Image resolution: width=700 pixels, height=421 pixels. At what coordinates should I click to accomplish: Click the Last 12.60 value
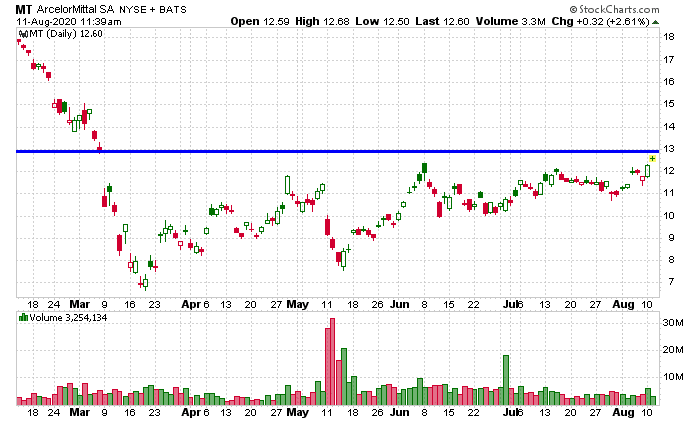click(x=442, y=21)
